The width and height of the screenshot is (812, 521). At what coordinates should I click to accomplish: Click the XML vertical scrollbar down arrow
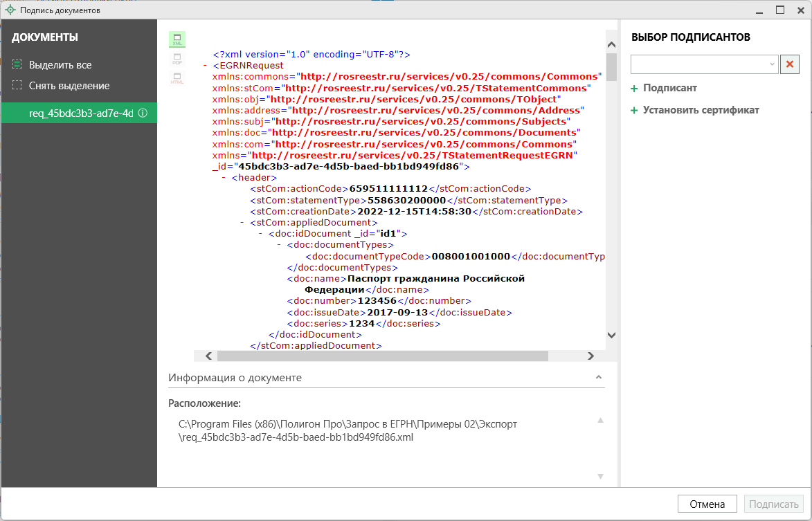(611, 335)
